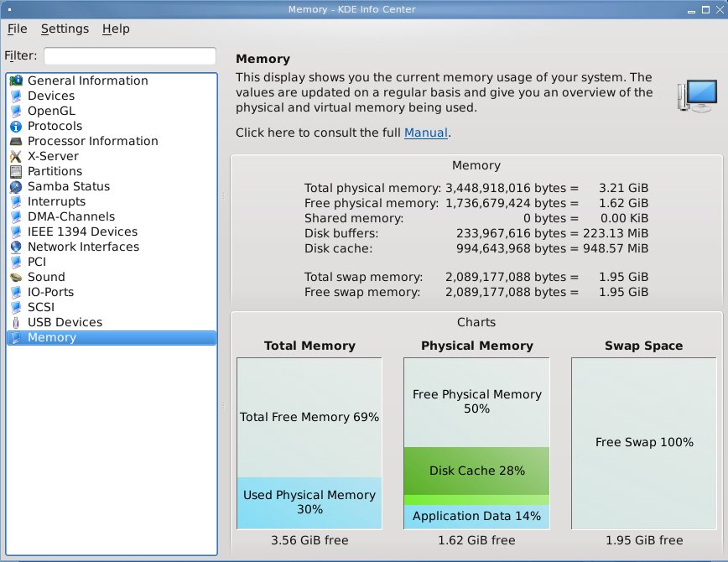Image resolution: width=728 pixels, height=562 pixels.
Task: Open the Settings menu
Action: click(x=65, y=29)
